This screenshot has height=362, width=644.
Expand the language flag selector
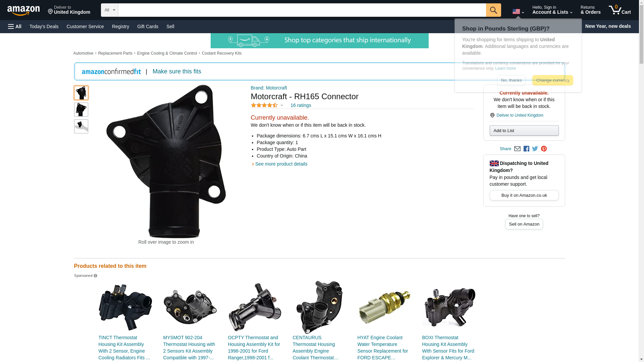[x=518, y=12]
